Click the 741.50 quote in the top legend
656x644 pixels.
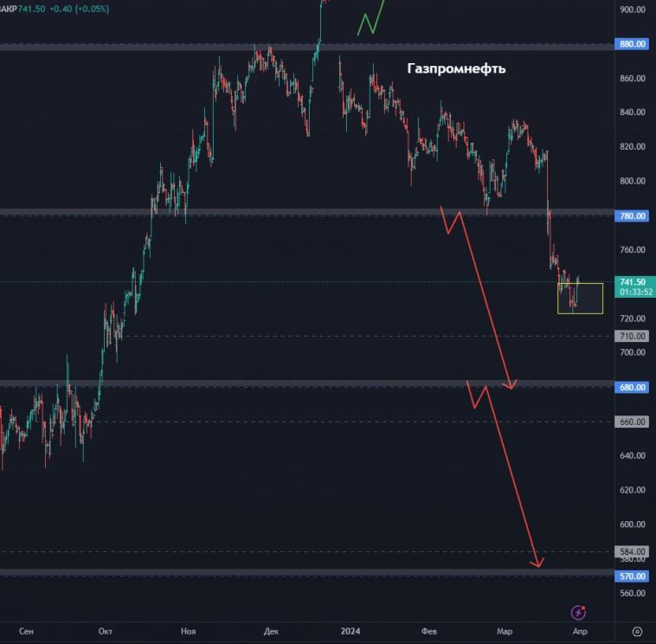point(31,9)
